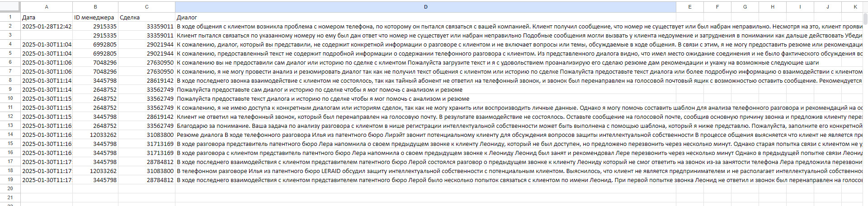The image size is (868, 206).
Task: Select row header 21
Action: tap(10, 198)
